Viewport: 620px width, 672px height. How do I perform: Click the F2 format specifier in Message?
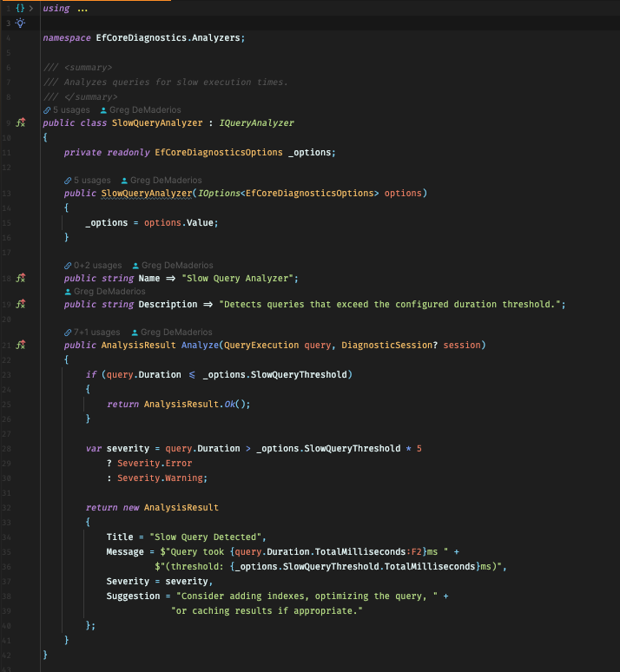pyautogui.click(x=416, y=552)
